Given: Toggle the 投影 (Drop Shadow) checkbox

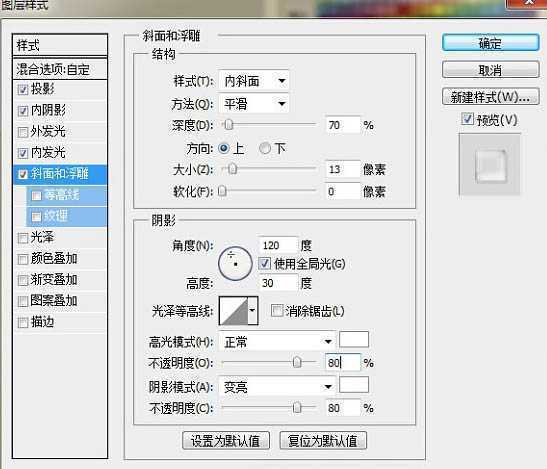Looking at the screenshot, I should tap(23, 90).
